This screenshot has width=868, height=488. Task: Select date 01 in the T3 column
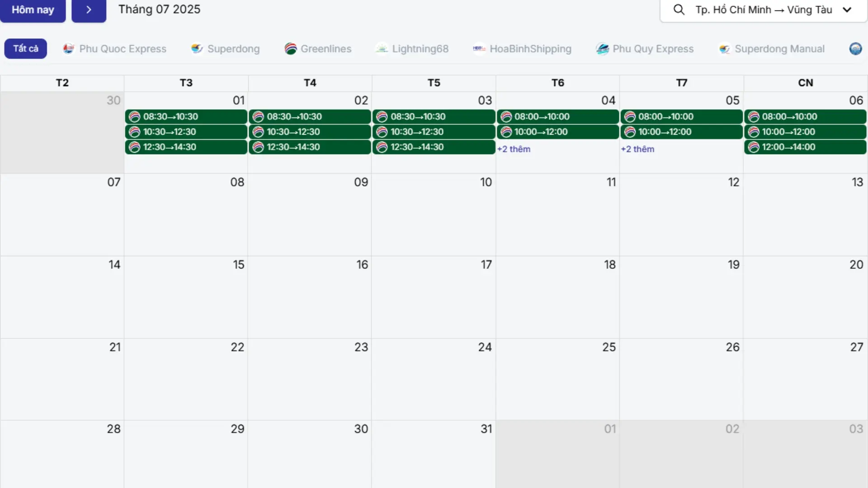point(239,100)
